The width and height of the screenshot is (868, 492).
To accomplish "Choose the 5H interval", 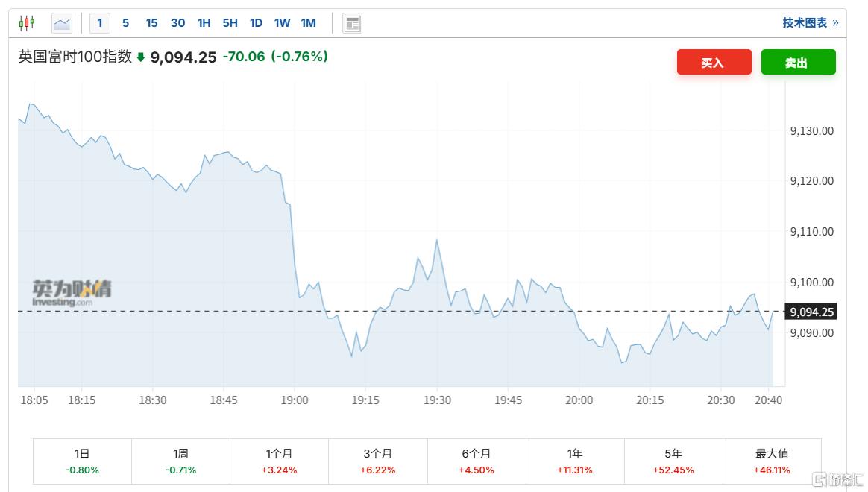I will (x=230, y=23).
